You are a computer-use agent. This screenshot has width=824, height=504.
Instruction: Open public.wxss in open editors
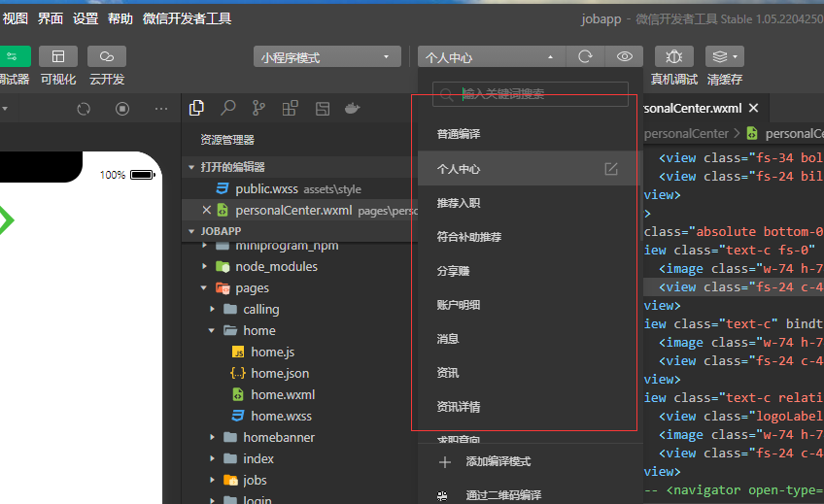[299, 189]
